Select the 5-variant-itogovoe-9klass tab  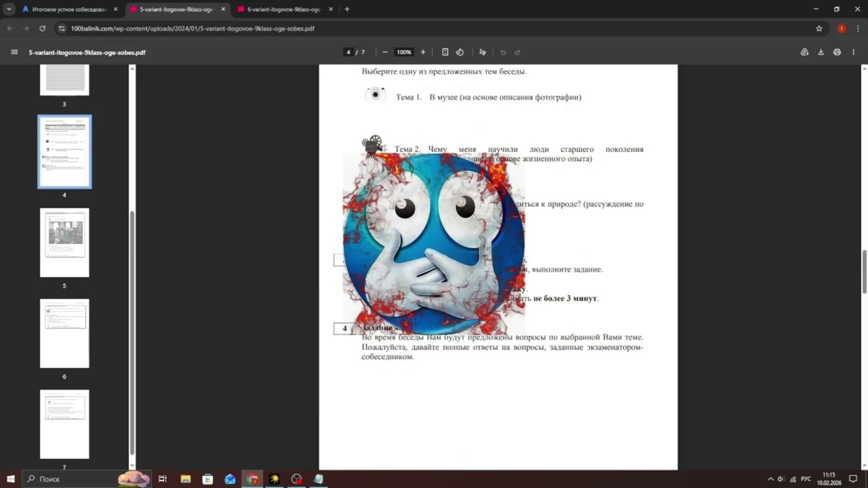click(x=176, y=9)
